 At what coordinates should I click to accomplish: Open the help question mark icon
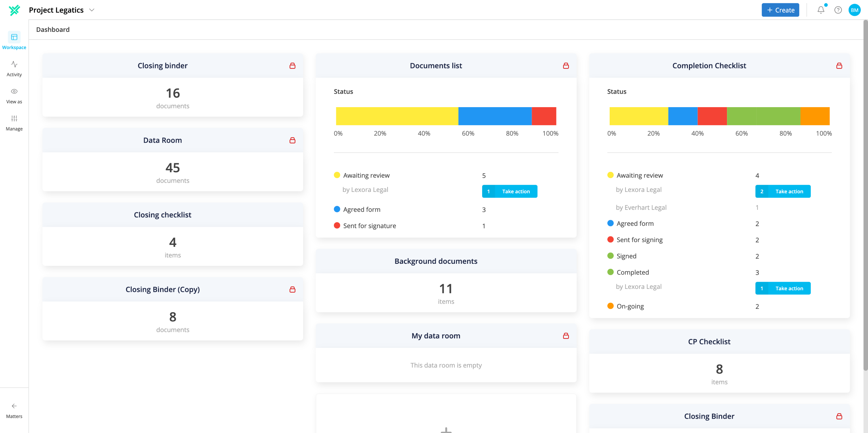(x=838, y=10)
